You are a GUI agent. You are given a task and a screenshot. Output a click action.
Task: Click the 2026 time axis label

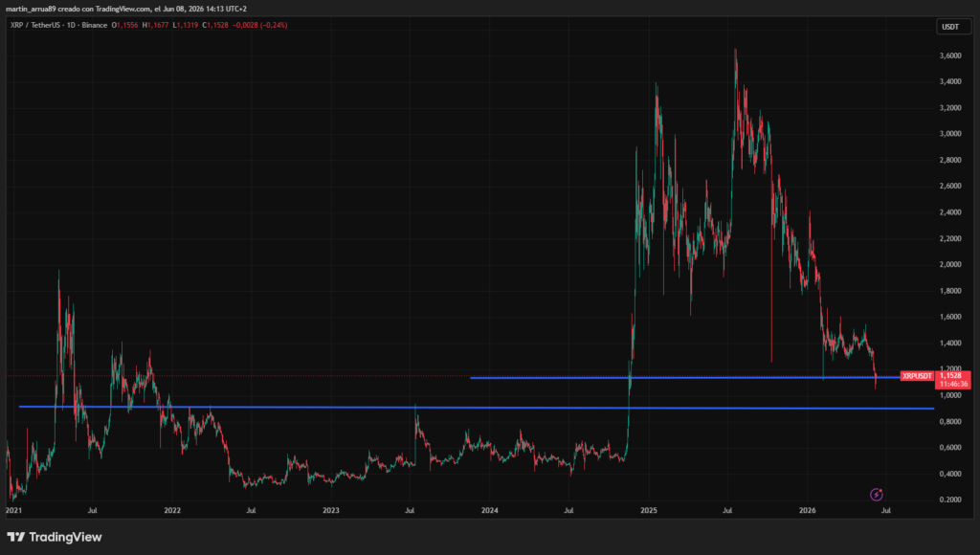coord(808,511)
